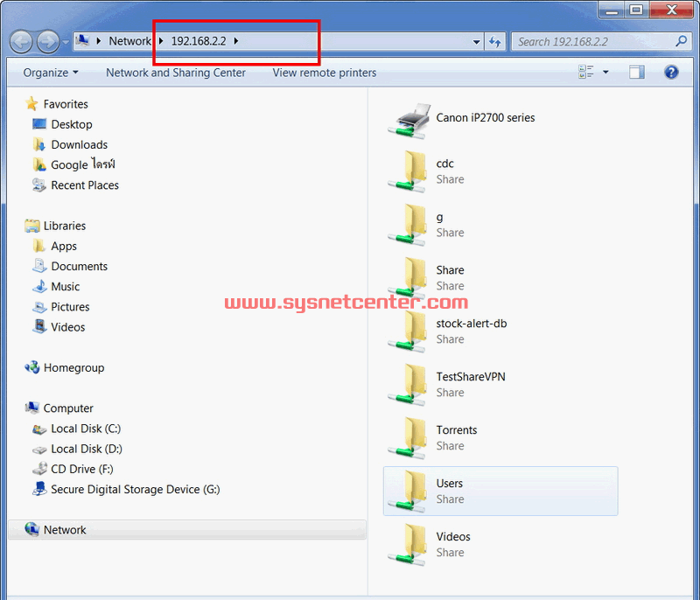700x600 pixels.
Task: Select Local Disk (D:)
Action: pyautogui.click(x=87, y=449)
